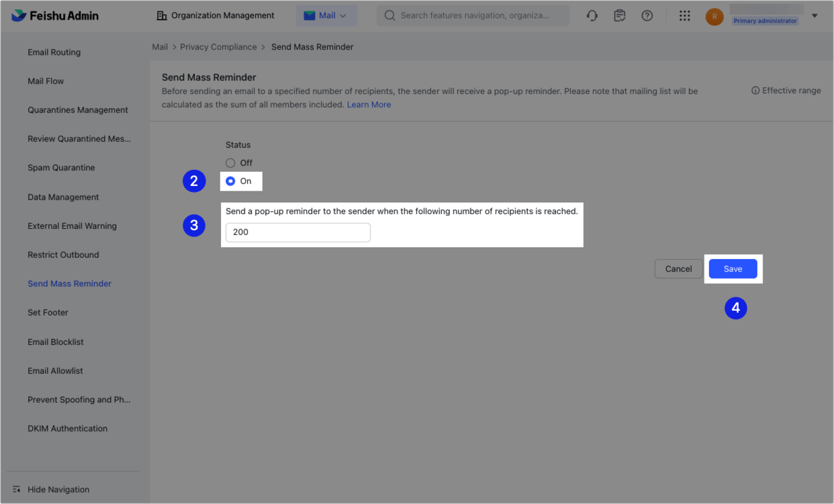834x504 pixels.
Task: Click the Privacy Compliance breadcrumb
Action: [x=218, y=46]
